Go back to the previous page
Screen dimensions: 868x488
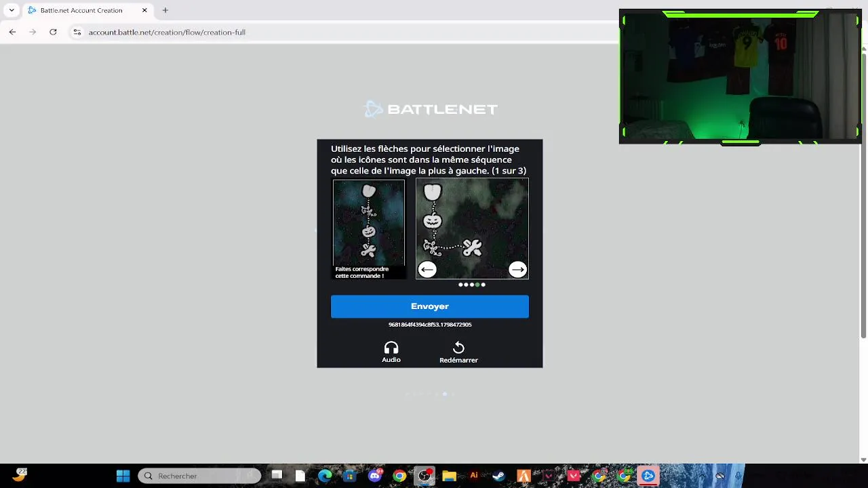[12, 32]
